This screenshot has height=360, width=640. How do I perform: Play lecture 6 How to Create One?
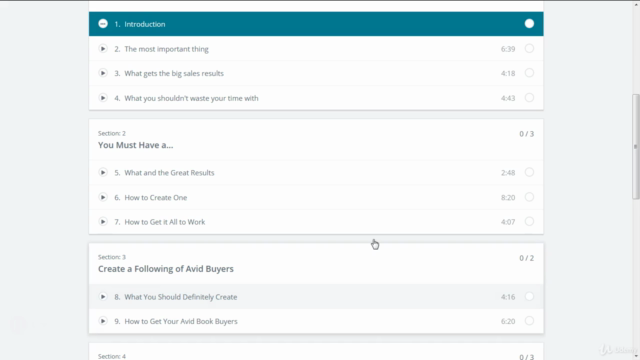pyautogui.click(x=103, y=197)
